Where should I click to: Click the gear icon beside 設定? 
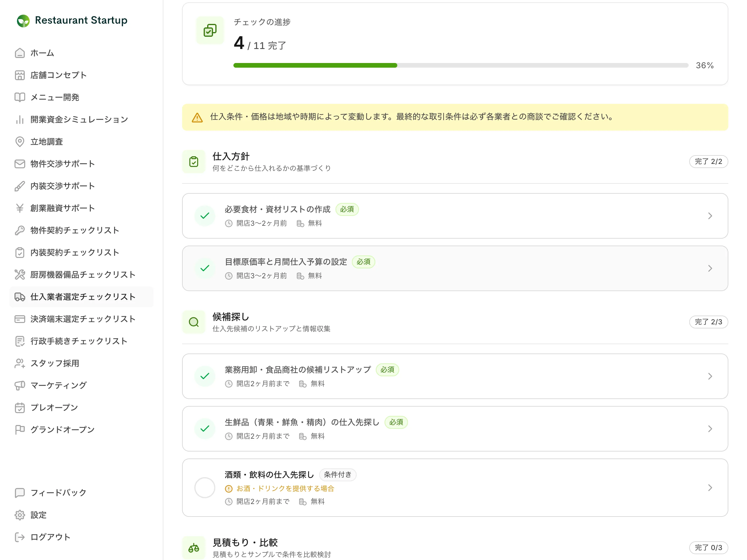pos(20,515)
